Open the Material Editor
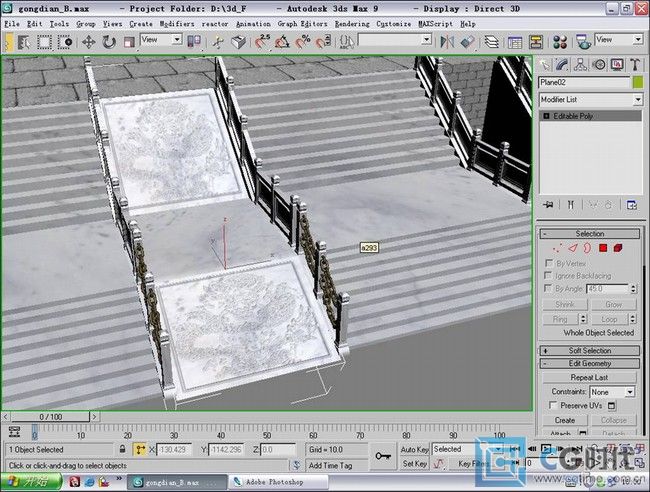Screen dimensions: 650x492 tap(560, 42)
